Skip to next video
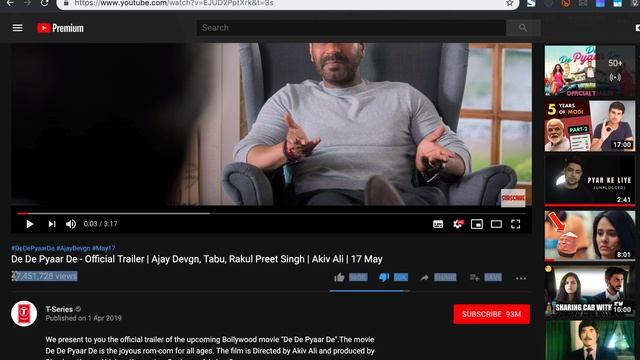The image size is (640, 360). click(52, 224)
